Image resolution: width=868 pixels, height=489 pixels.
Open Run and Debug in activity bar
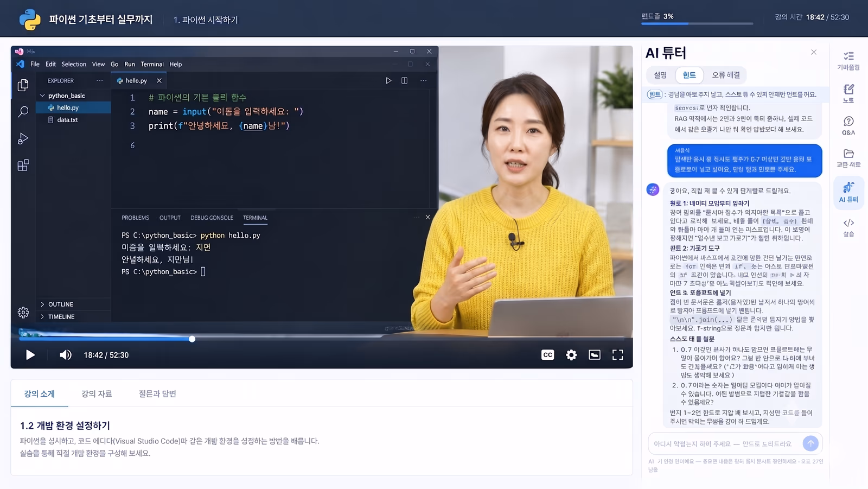(x=23, y=138)
